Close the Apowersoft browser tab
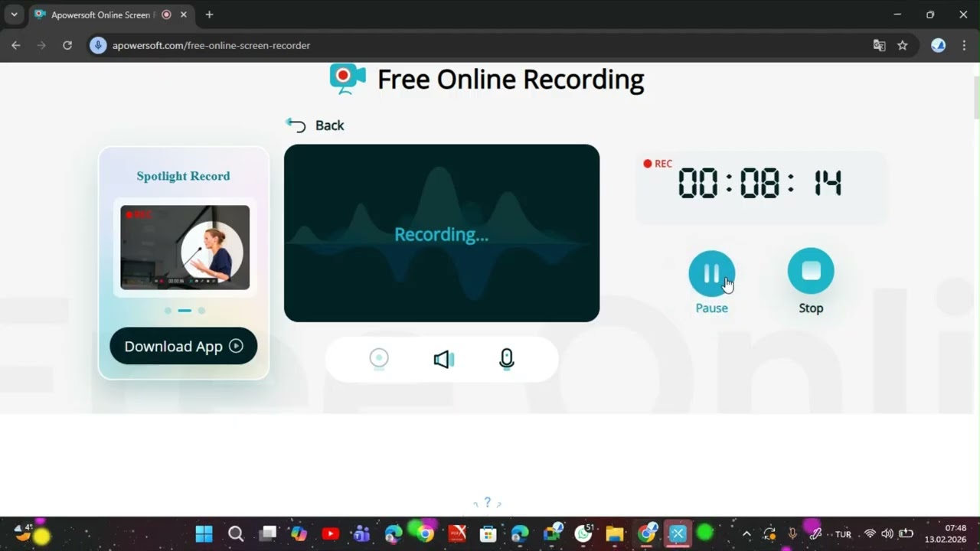Viewport: 980px width, 551px height. (184, 15)
